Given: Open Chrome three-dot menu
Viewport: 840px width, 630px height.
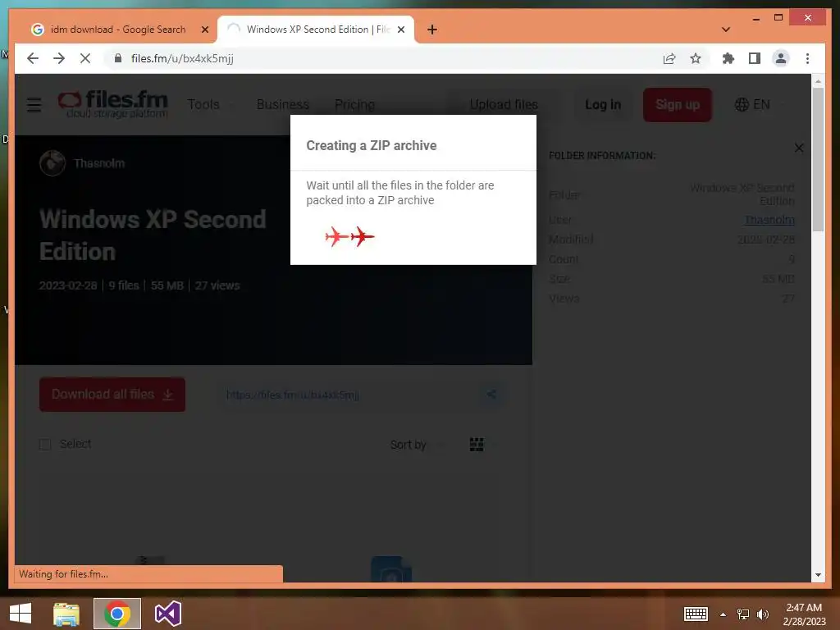Looking at the screenshot, I should [x=807, y=58].
